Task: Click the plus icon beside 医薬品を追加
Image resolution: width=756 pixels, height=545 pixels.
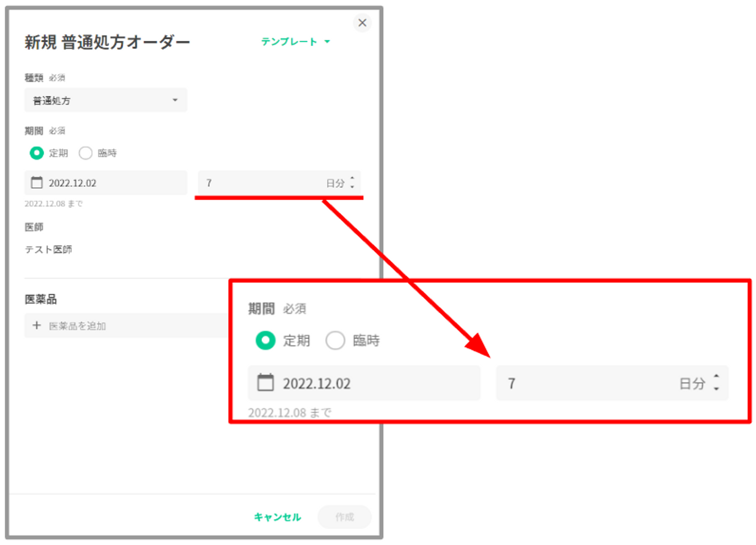Action: [37, 325]
